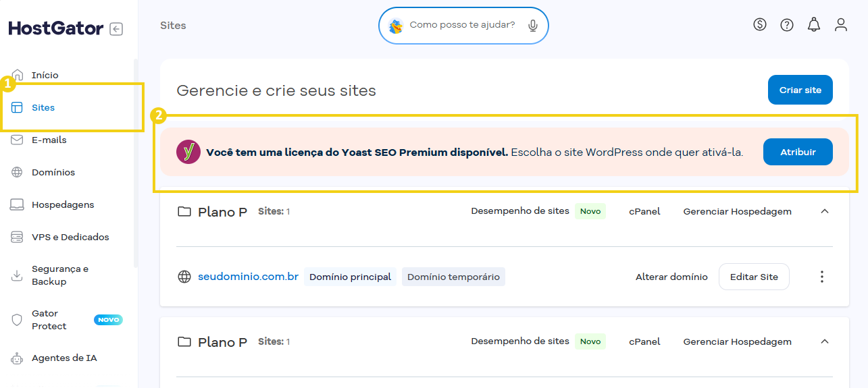868x388 pixels.
Task: Click the Domínio principal tag
Action: (350, 277)
